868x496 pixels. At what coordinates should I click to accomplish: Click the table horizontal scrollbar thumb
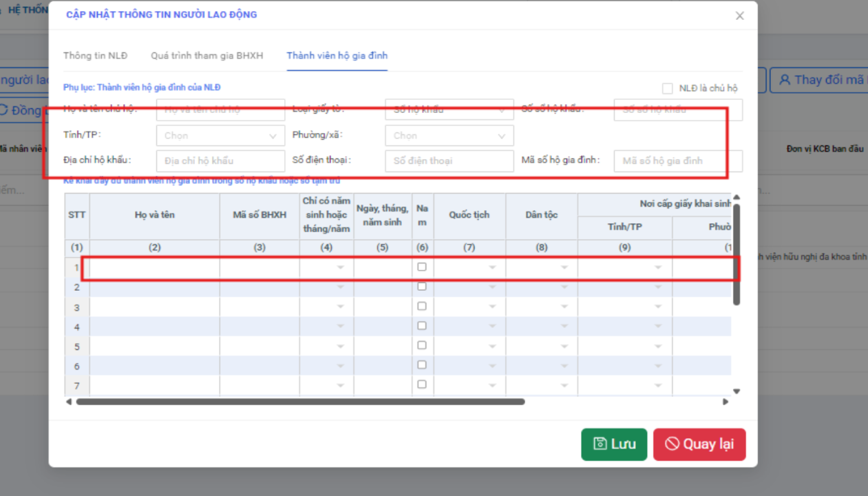[x=300, y=402]
